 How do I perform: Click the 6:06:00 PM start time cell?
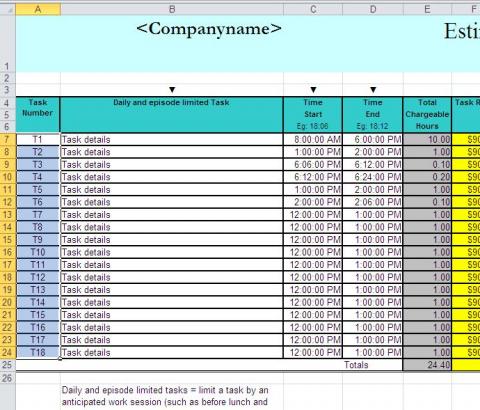[313, 165]
